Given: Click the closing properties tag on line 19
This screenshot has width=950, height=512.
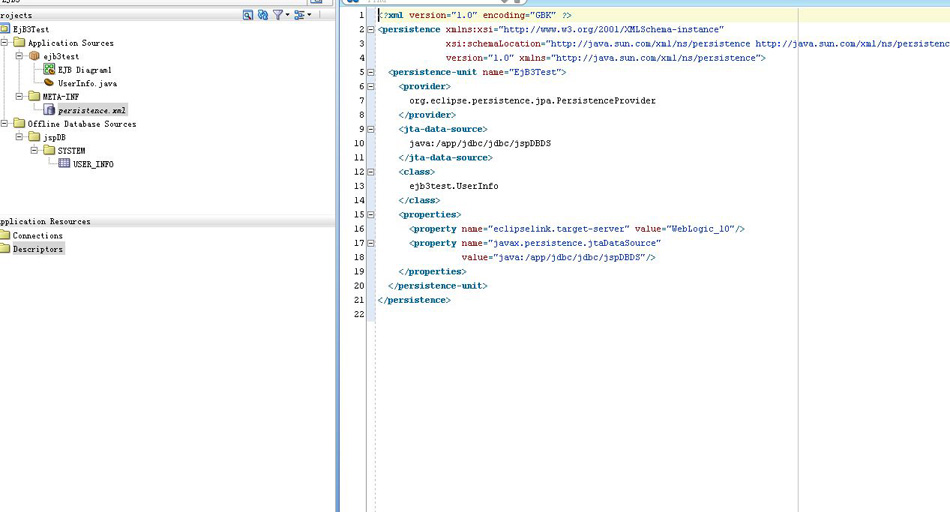Looking at the screenshot, I should [433, 271].
